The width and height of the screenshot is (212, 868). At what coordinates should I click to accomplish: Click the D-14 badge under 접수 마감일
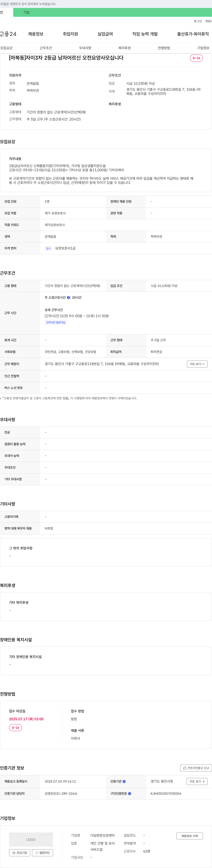point(15,727)
